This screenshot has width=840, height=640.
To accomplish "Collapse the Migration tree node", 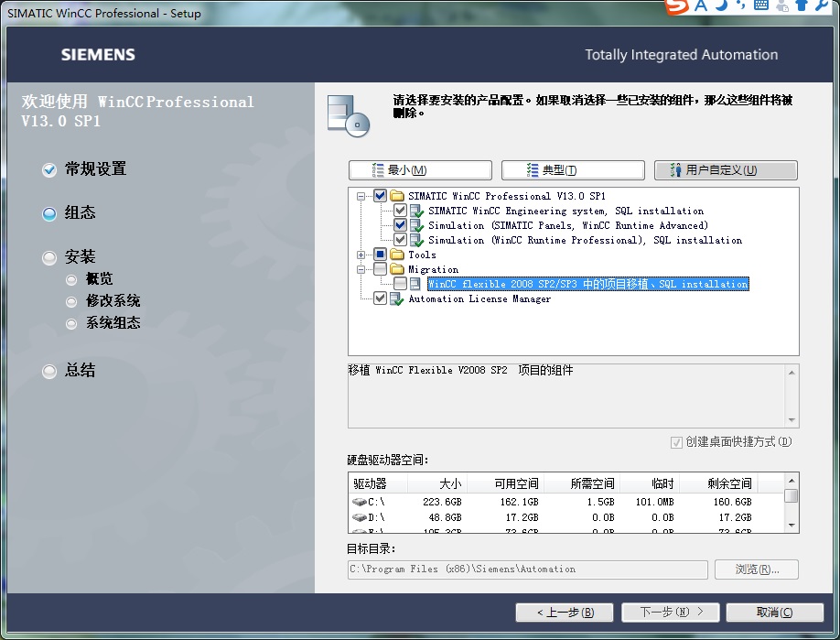I will [x=361, y=269].
